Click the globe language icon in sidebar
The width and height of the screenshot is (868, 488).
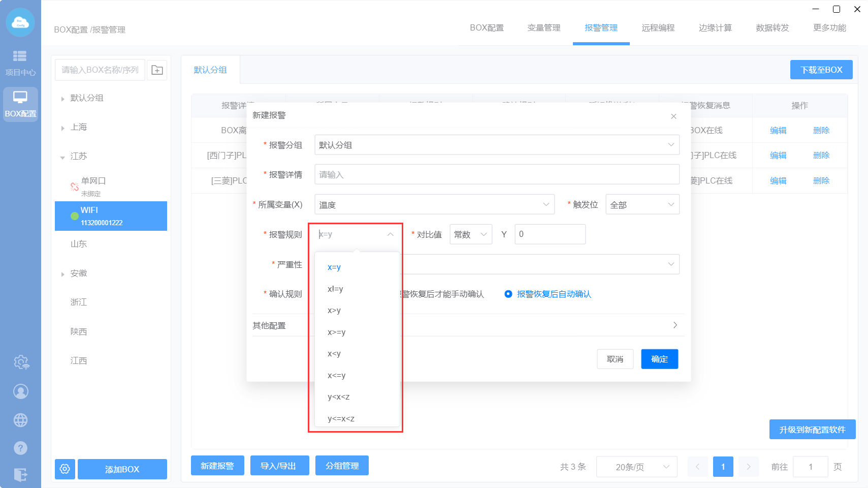(21, 420)
